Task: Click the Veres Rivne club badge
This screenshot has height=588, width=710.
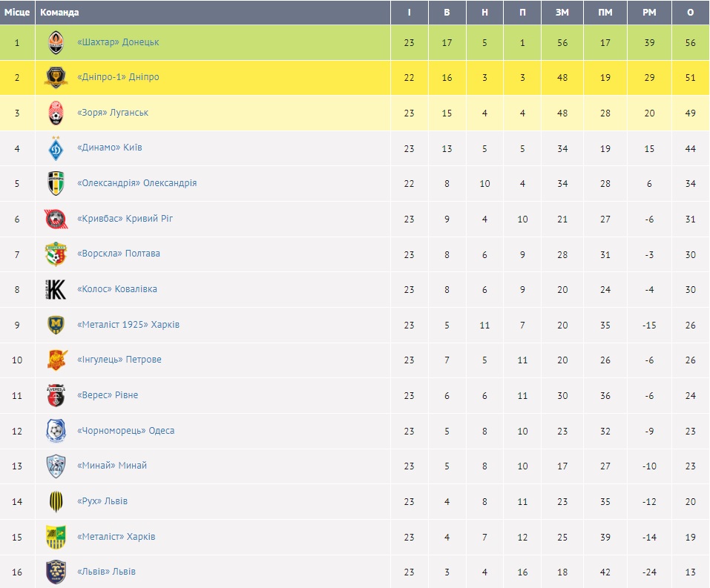Action: pyautogui.click(x=56, y=395)
